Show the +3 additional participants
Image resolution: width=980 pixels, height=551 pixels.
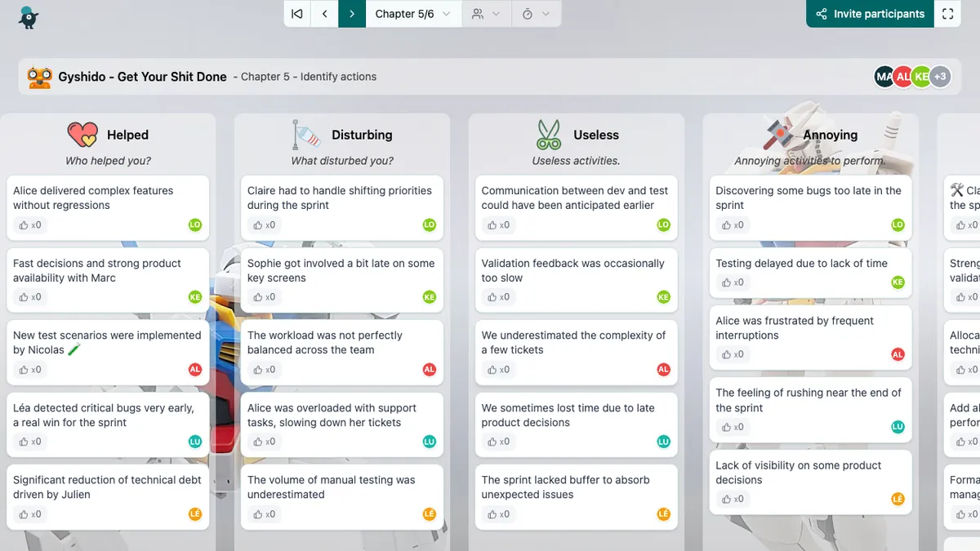pos(940,77)
